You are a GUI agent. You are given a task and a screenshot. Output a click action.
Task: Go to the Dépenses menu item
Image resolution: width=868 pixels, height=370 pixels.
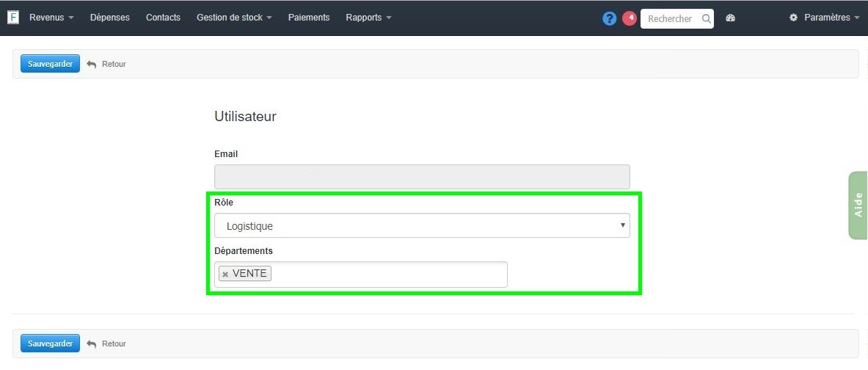[x=109, y=18]
